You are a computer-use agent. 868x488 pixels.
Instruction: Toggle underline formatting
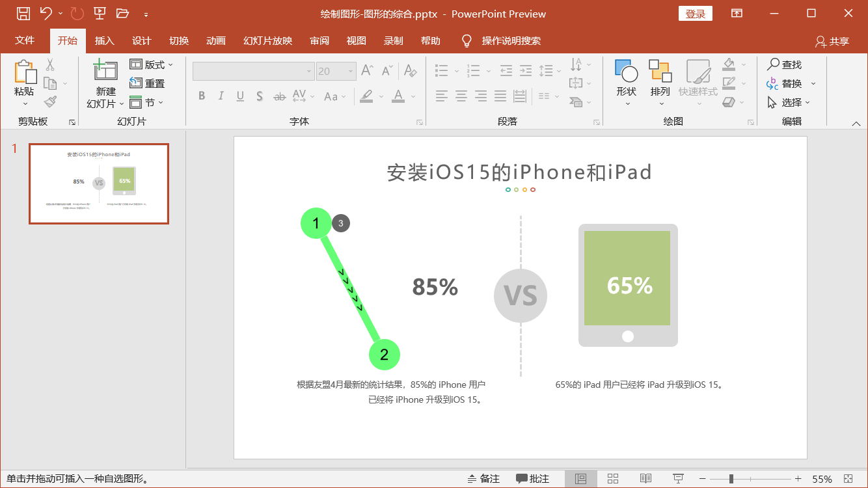point(240,96)
